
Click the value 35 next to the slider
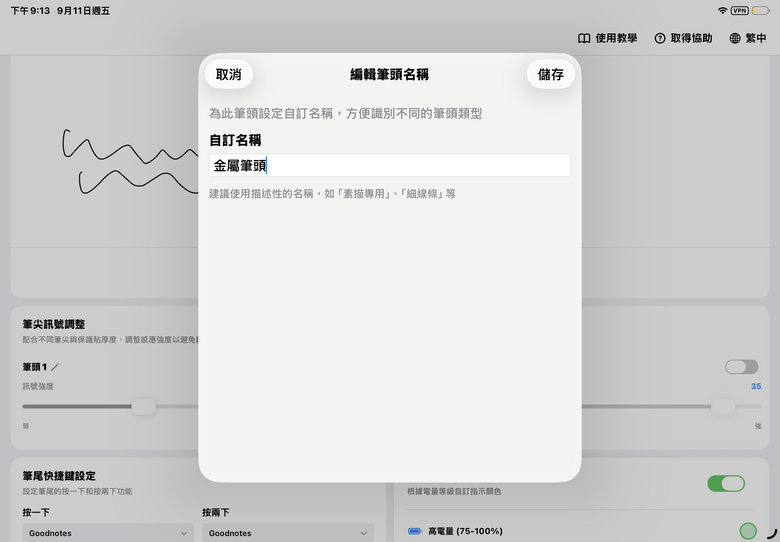[x=756, y=386]
